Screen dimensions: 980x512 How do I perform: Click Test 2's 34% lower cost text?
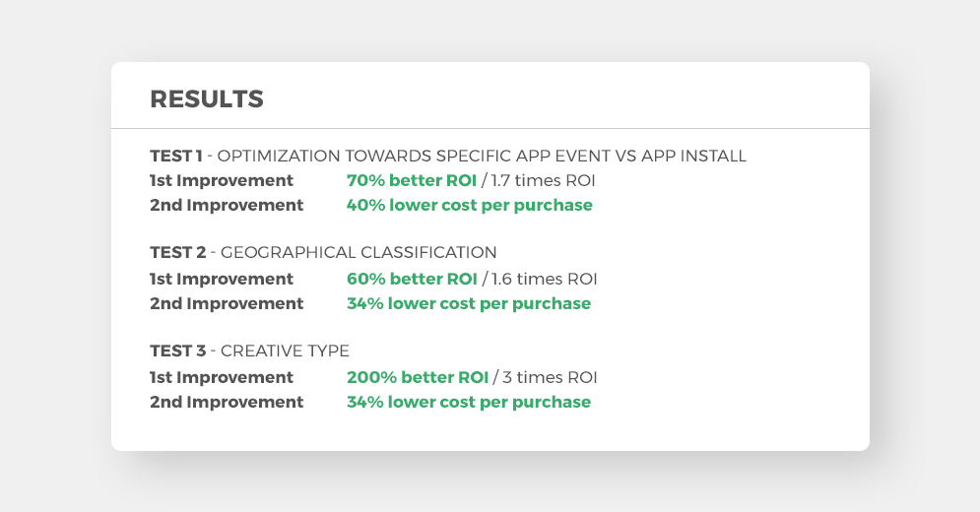pyautogui.click(x=469, y=304)
